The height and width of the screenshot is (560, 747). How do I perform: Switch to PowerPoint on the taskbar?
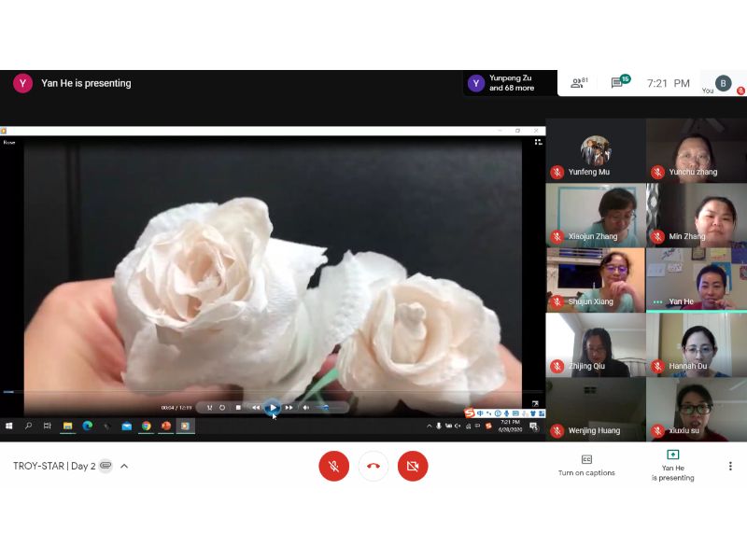[x=166, y=426]
